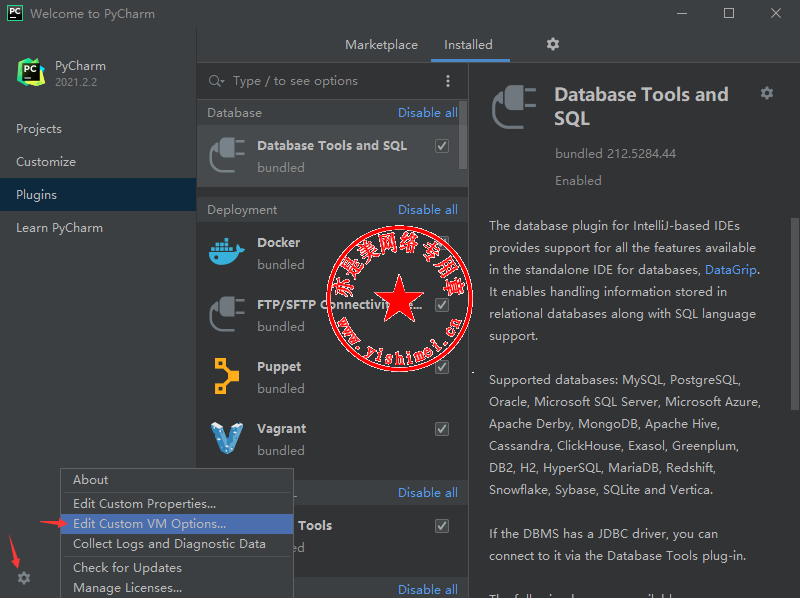
Task: Switch to the Installed tab
Action: point(468,45)
